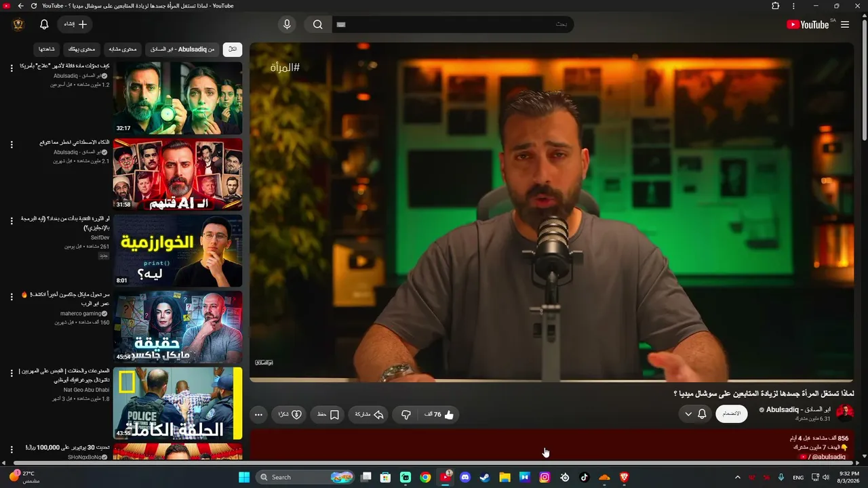Screen dimensions: 868x488
Task: Open the YouTube hamburger guide menu
Action: 845,24
